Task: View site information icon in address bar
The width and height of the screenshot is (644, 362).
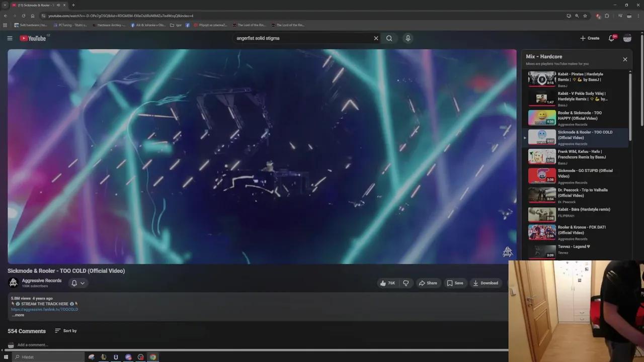Action: pos(43,16)
